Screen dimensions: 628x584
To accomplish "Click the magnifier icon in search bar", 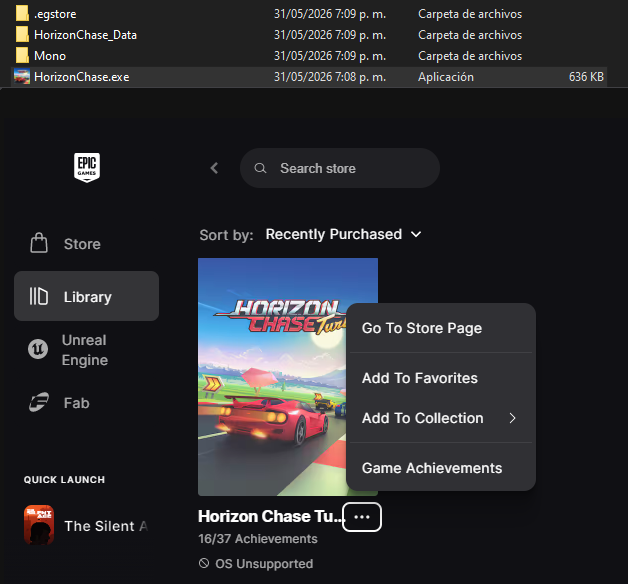I will [x=260, y=168].
